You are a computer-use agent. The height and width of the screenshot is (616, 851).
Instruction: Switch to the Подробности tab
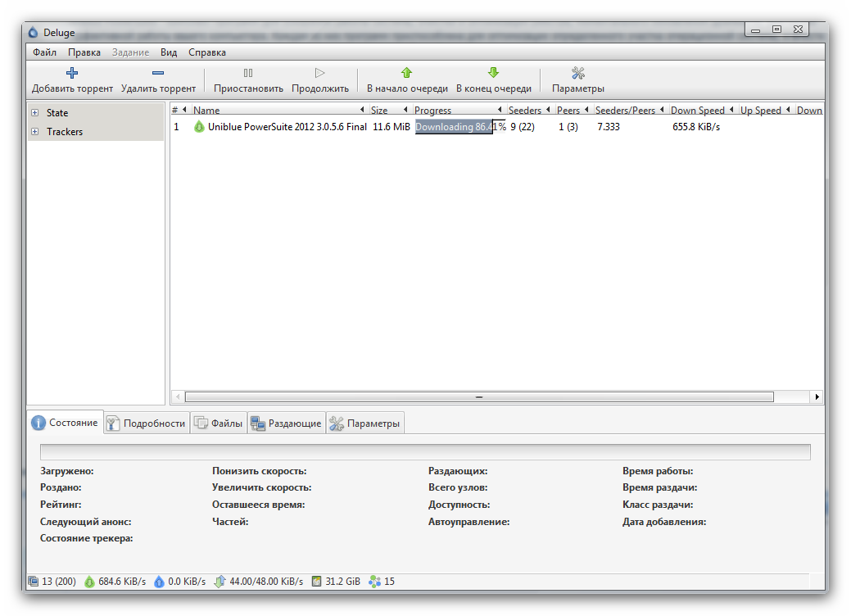147,423
